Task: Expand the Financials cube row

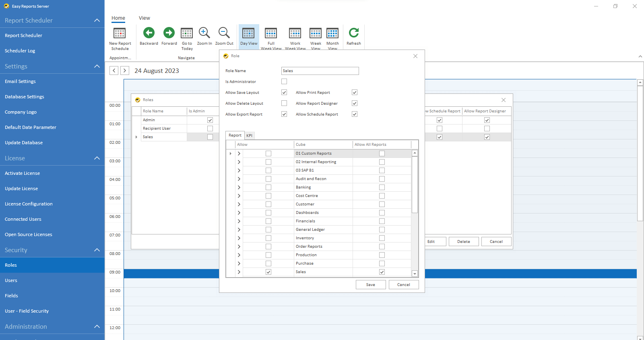Action: [x=239, y=221]
